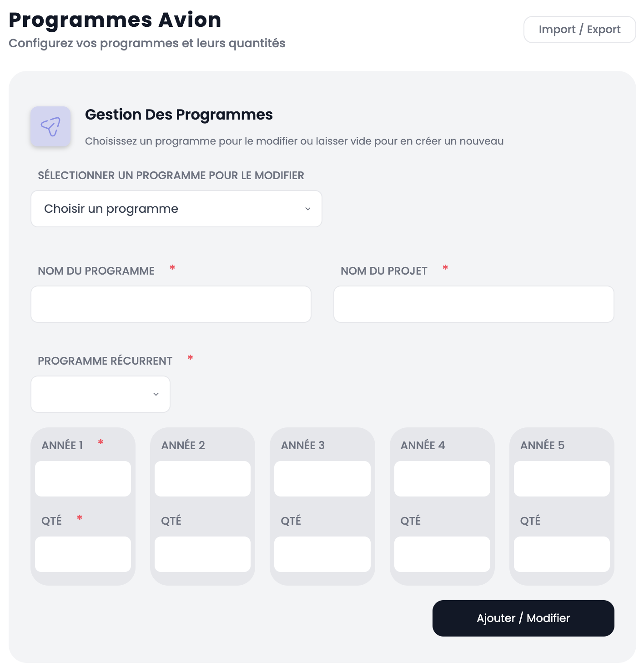Image resolution: width=644 pixels, height=672 pixels.
Task: Click the Gestion Des Programmes card header
Action: (x=179, y=115)
